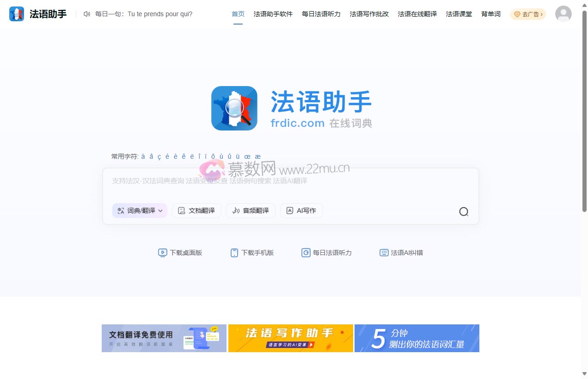Open 法语AI纠错 using its grid icon
Screen dimensions: 588x379
tap(384, 253)
